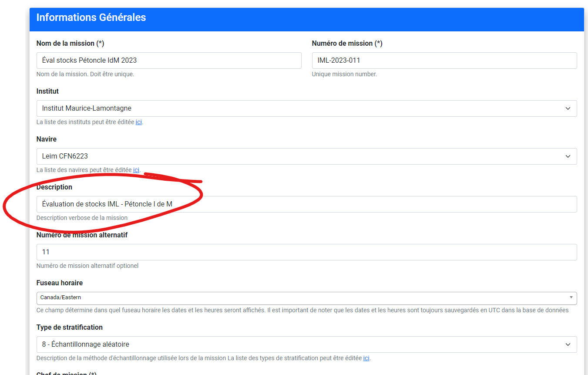588x375 pixels.
Task: Click the 'Navire' field label
Action: 47,139
